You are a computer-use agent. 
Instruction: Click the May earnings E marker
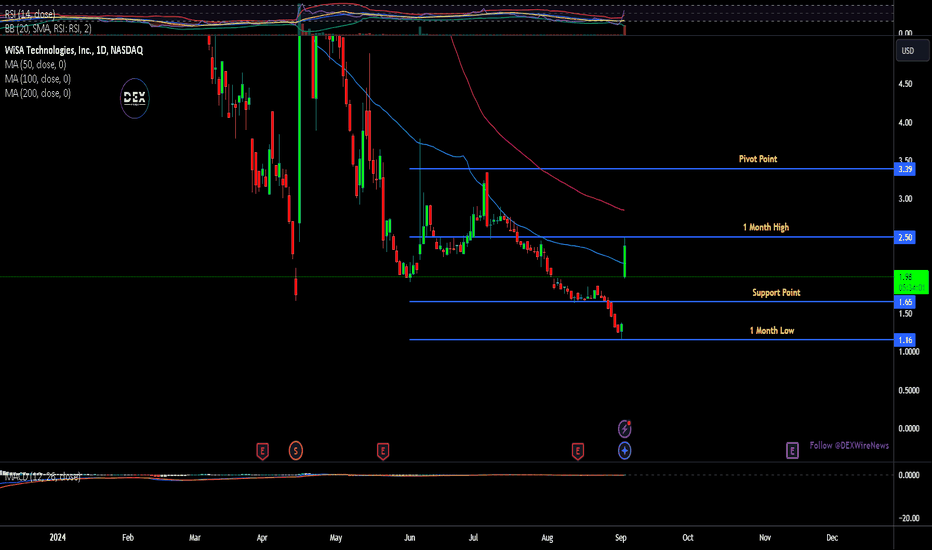383,451
